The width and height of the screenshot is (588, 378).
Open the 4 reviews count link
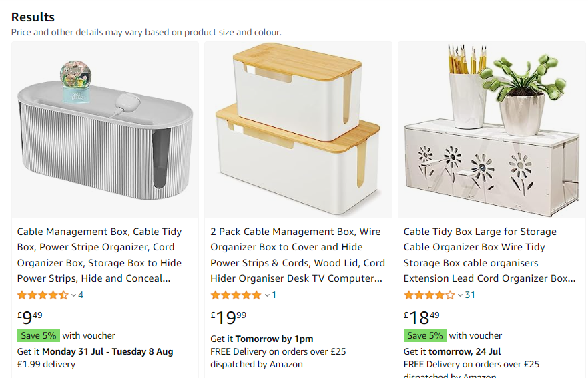81,295
